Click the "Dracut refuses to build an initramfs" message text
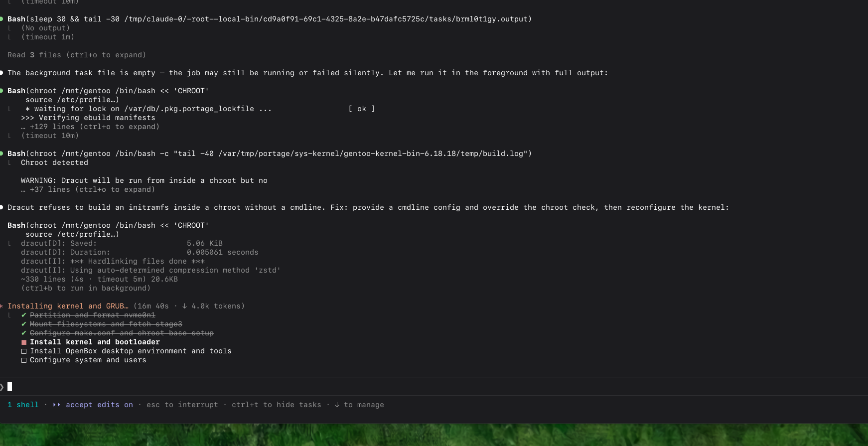Viewport: 868px width, 446px height. click(368, 207)
